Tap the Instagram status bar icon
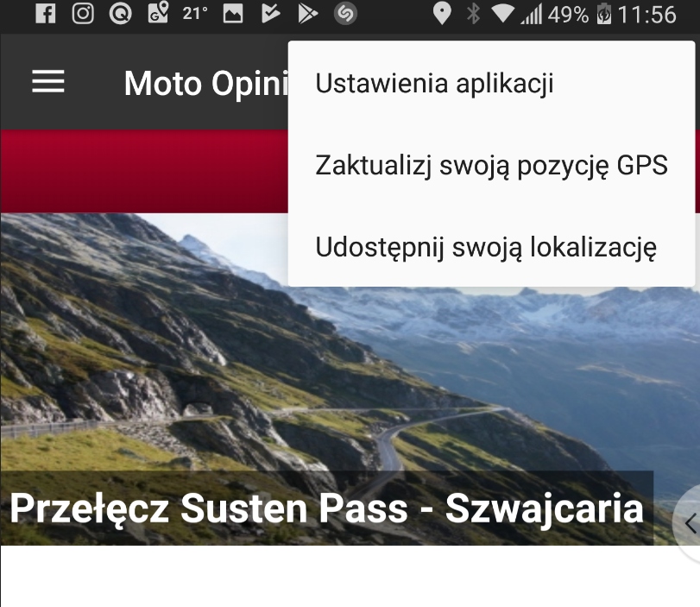Screen dimensions: 700x607 (x=83, y=14)
